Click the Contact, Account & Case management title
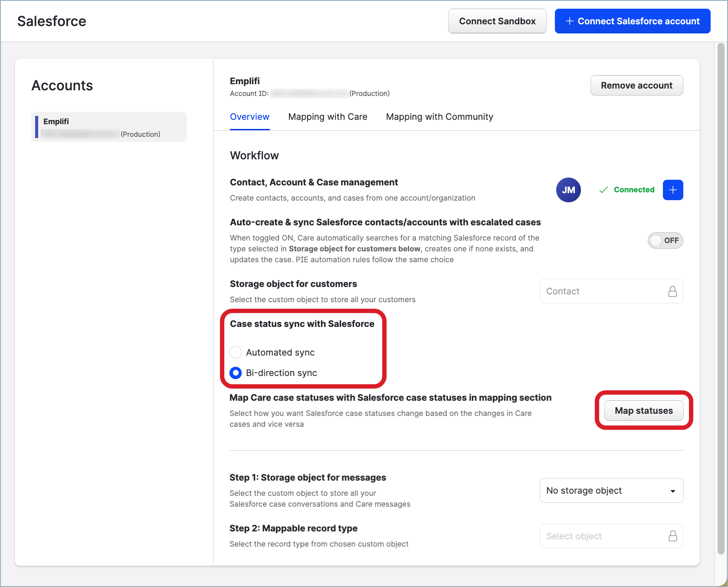The width and height of the screenshot is (728, 587). [x=314, y=182]
